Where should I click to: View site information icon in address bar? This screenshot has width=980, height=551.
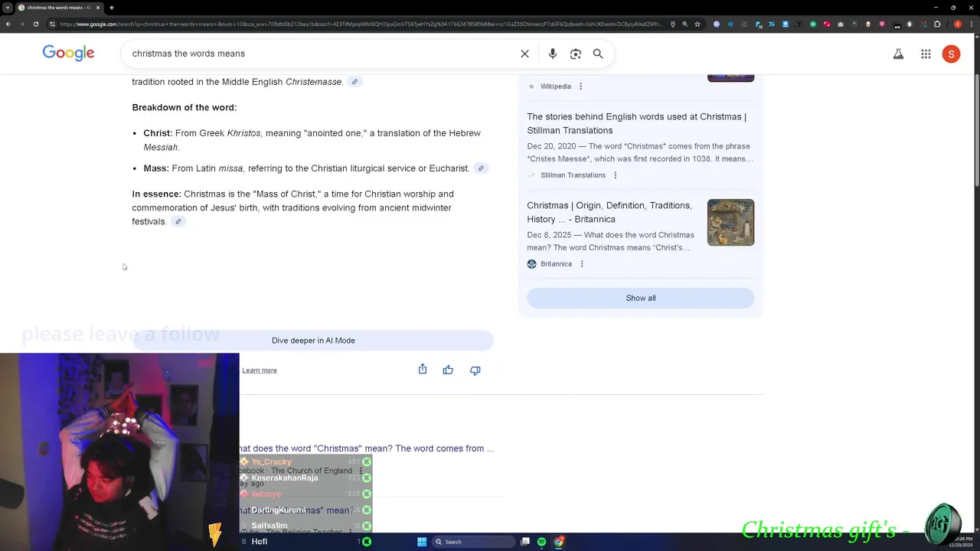(x=52, y=24)
